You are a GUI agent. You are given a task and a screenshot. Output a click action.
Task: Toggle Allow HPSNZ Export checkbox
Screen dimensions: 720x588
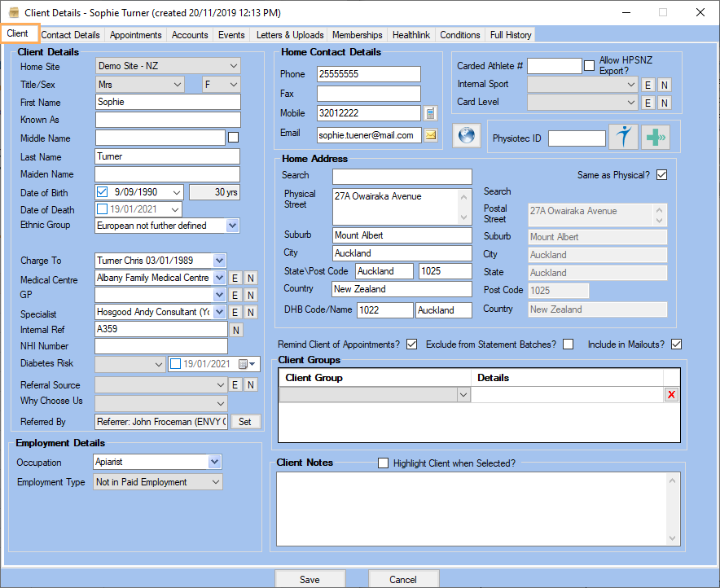(x=589, y=66)
